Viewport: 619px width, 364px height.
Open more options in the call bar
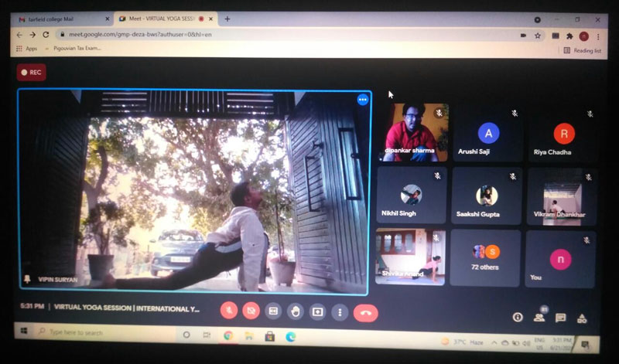339,312
